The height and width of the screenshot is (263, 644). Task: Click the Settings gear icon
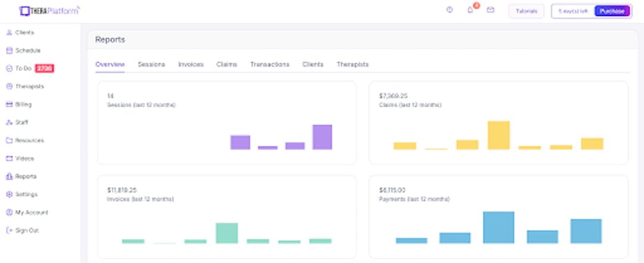(9, 194)
